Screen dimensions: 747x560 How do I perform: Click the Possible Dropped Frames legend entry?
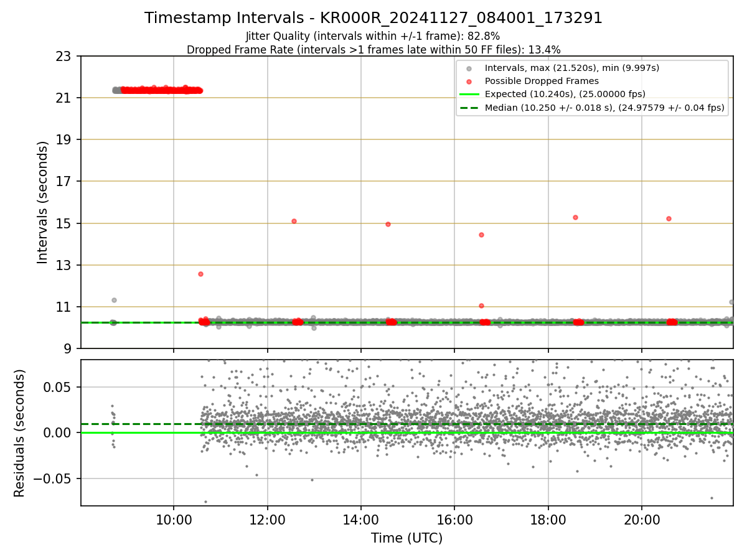pyautogui.click(x=542, y=81)
